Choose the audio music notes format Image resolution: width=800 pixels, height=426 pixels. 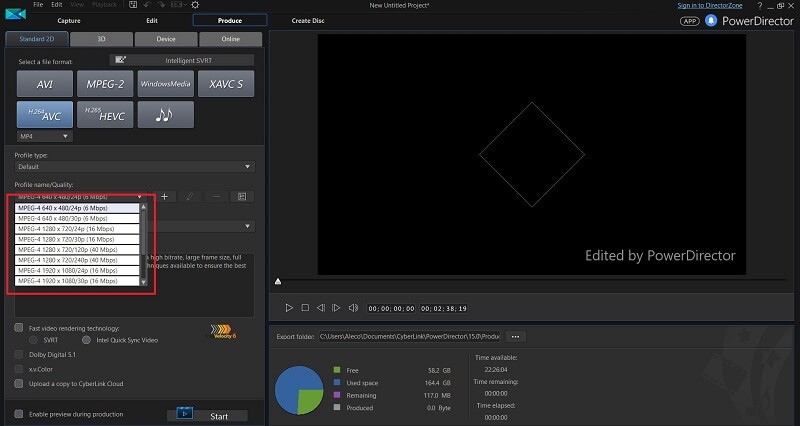[165, 114]
